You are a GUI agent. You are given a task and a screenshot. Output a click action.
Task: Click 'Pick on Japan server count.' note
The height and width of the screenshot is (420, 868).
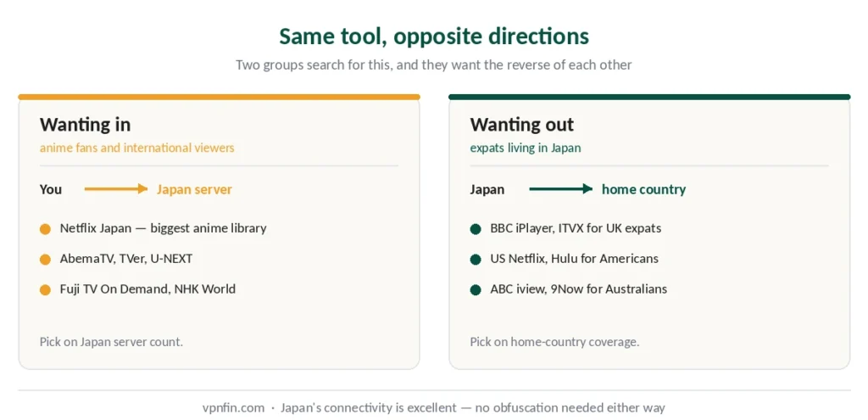pyautogui.click(x=111, y=342)
